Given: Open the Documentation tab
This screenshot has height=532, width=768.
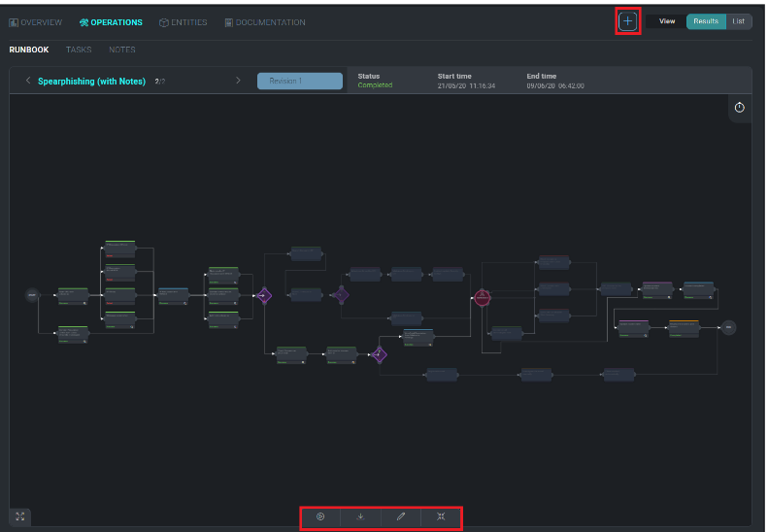Looking at the screenshot, I should (x=264, y=22).
